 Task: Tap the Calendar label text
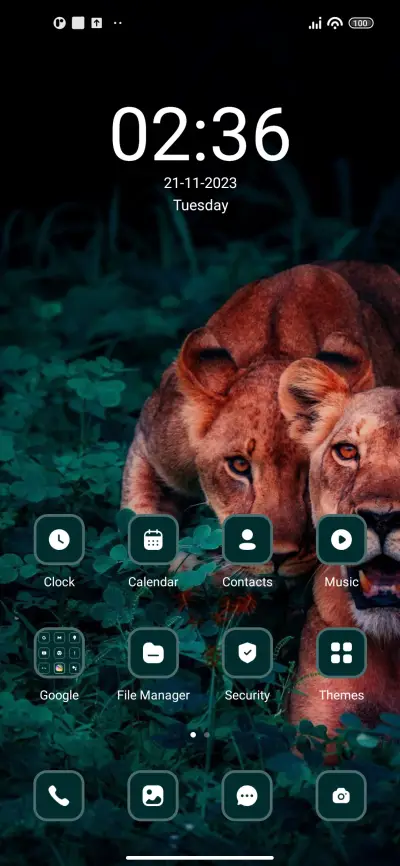pos(153,582)
